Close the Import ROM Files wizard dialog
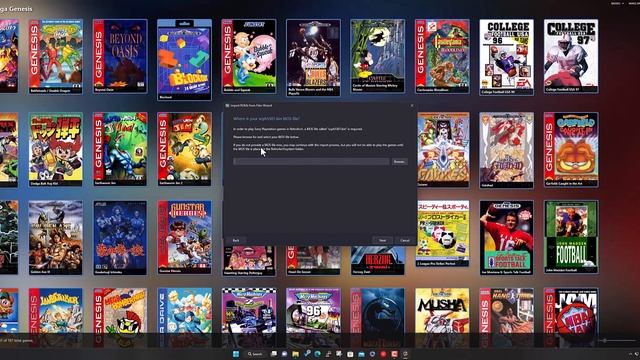The width and height of the screenshot is (640, 360). 411,106
